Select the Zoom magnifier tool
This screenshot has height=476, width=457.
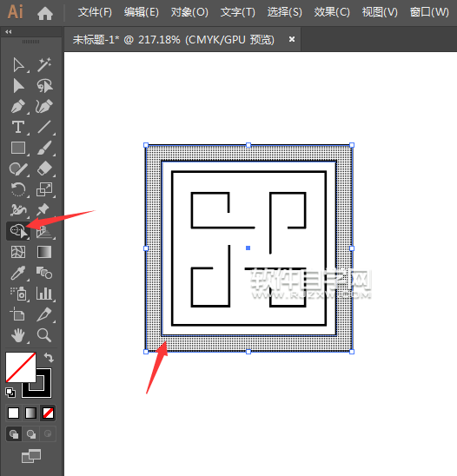(44, 335)
